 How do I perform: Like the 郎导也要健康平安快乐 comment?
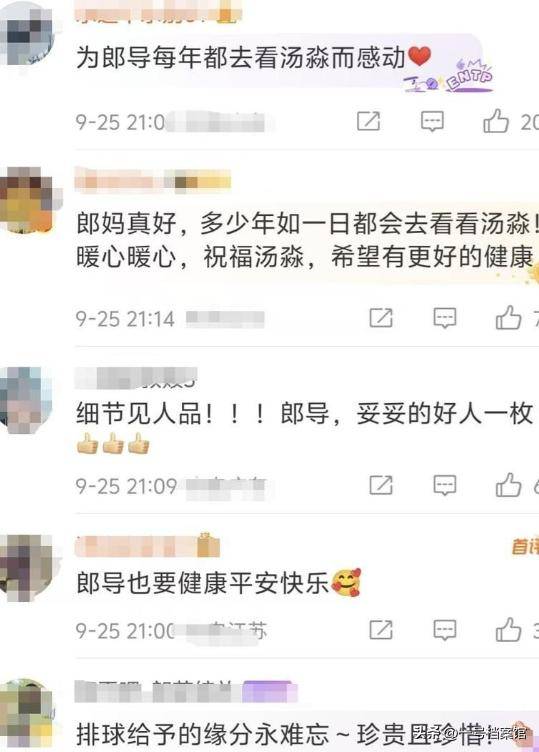point(508,629)
